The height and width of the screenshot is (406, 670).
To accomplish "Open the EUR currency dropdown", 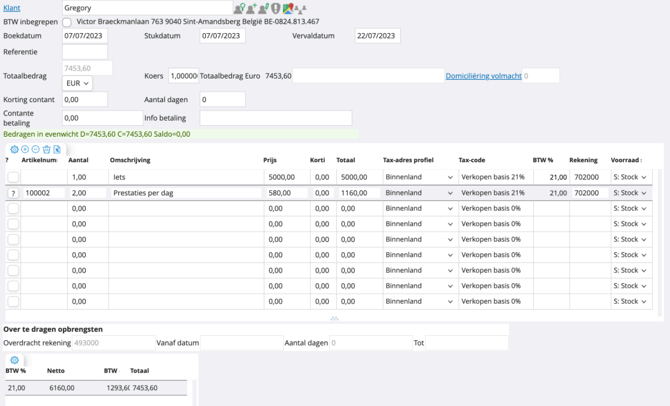I will click(77, 84).
